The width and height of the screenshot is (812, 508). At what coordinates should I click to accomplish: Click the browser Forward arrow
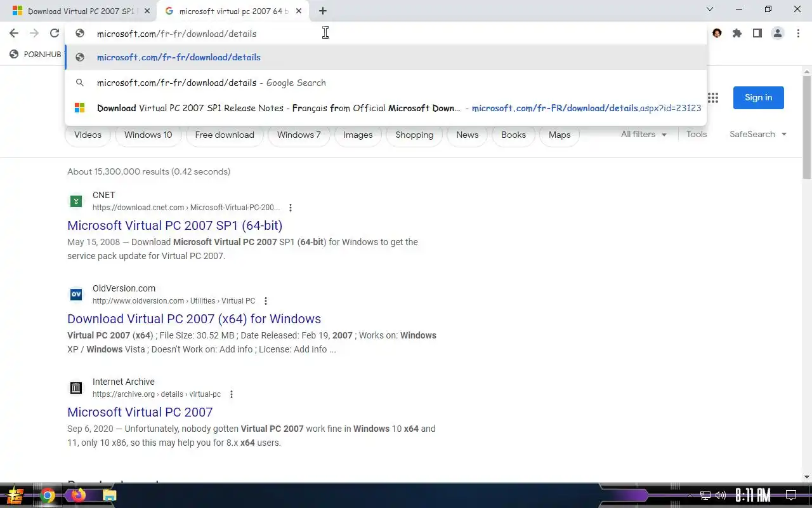tap(34, 33)
